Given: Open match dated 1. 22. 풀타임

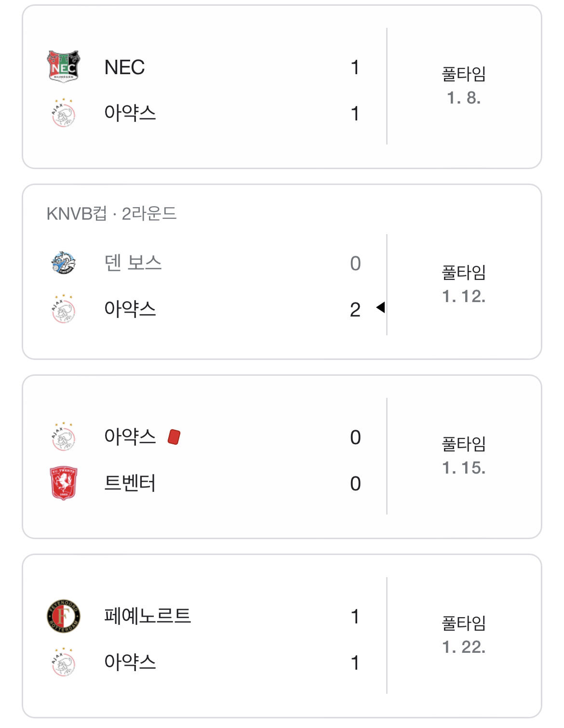Looking at the screenshot, I should (x=464, y=635).
